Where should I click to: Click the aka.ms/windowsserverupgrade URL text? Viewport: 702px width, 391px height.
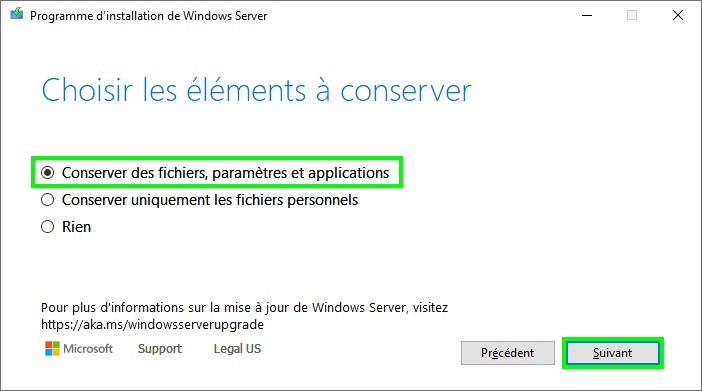[x=152, y=324]
